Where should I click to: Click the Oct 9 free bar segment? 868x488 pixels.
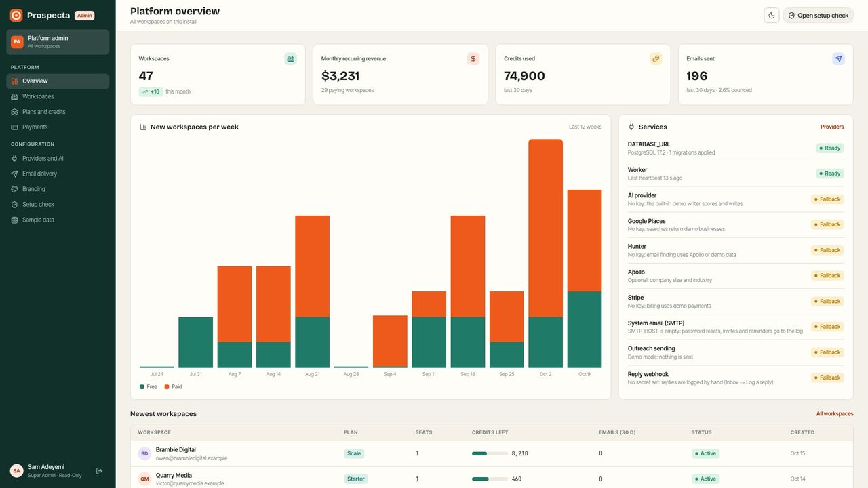point(585,329)
